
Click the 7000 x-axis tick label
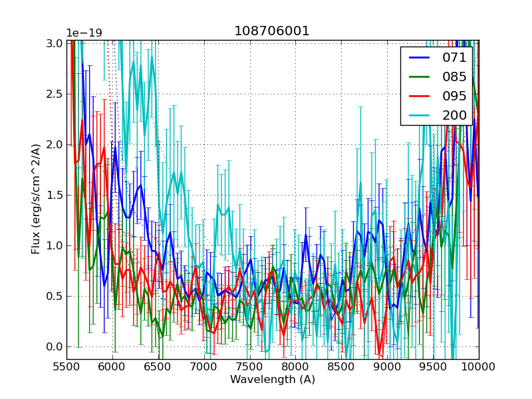pos(203,366)
